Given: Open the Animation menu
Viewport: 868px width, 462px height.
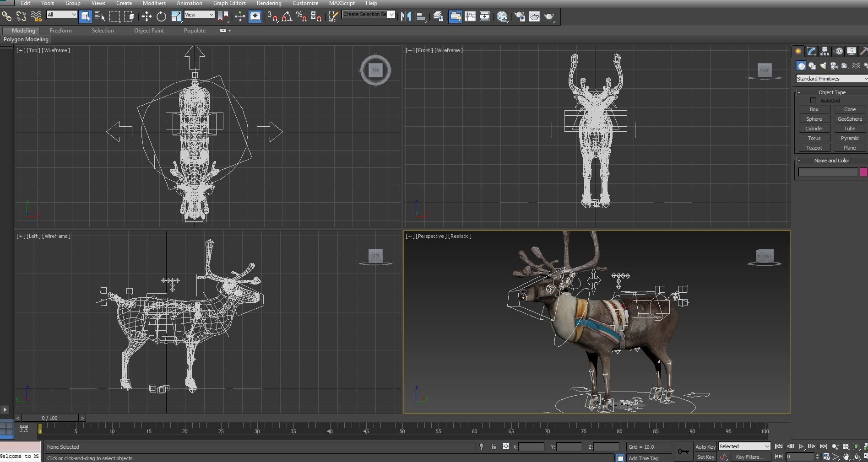Looking at the screenshot, I should 189,3.
